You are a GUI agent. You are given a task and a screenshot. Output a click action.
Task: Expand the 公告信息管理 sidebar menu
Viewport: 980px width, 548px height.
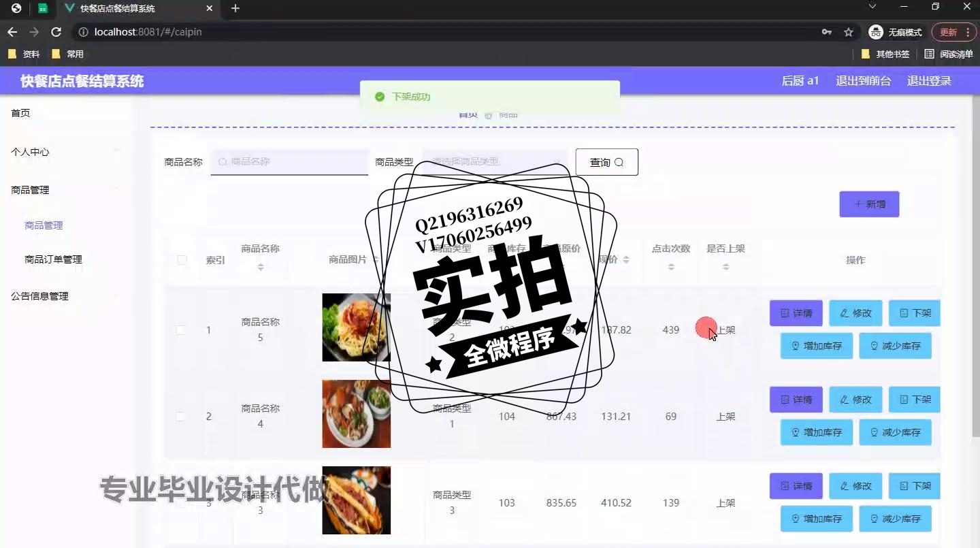coord(65,296)
